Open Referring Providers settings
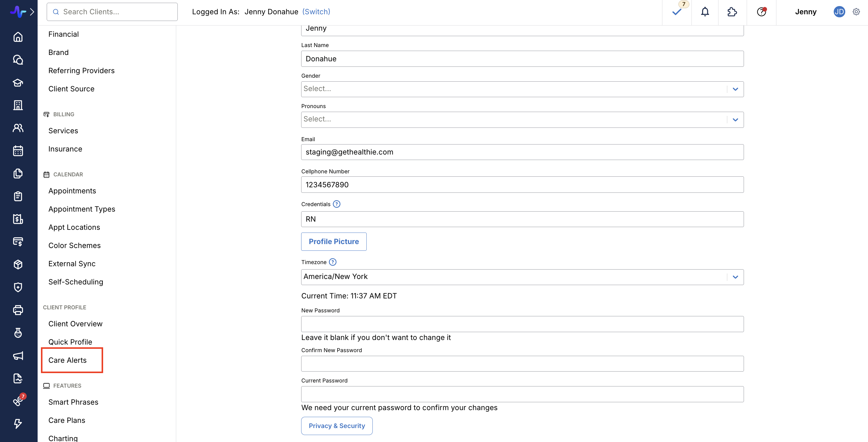The image size is (868, 442). tap(81, 70)
